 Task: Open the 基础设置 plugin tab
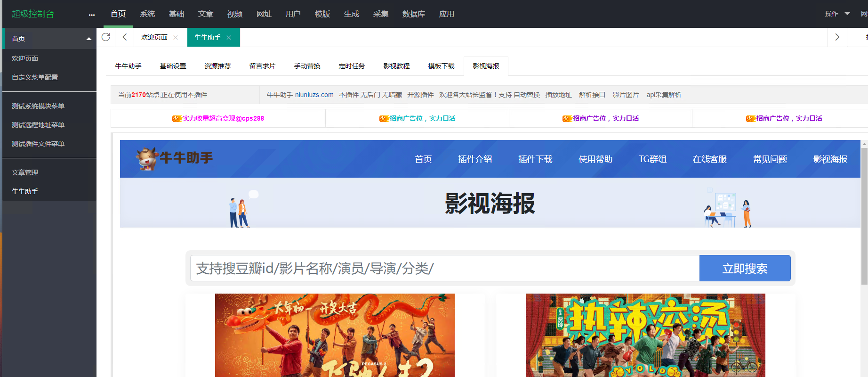coord(173,66)
